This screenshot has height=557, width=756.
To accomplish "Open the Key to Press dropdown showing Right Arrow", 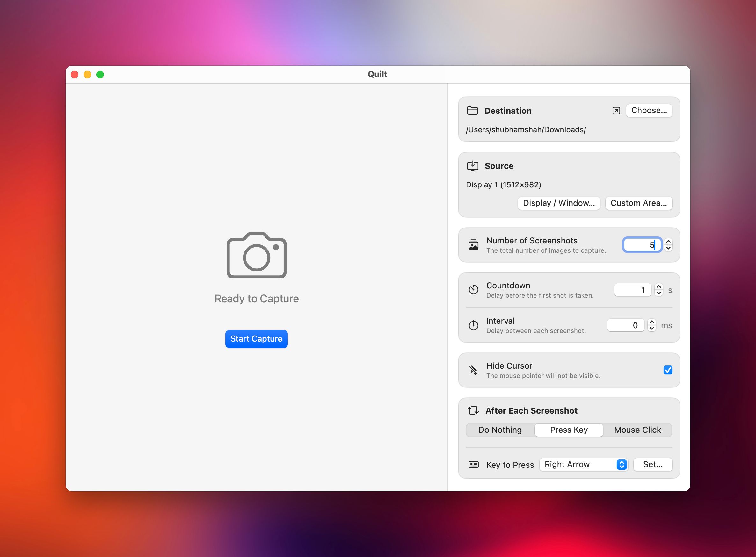I will [583, 464].
